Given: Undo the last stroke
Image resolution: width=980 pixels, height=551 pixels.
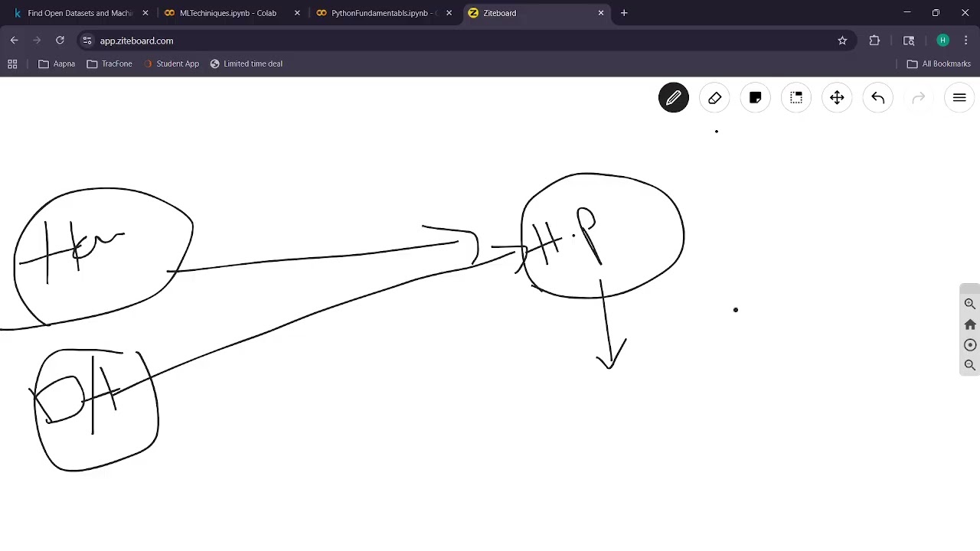Looking at the screenshot, I should tap(877, 98).
